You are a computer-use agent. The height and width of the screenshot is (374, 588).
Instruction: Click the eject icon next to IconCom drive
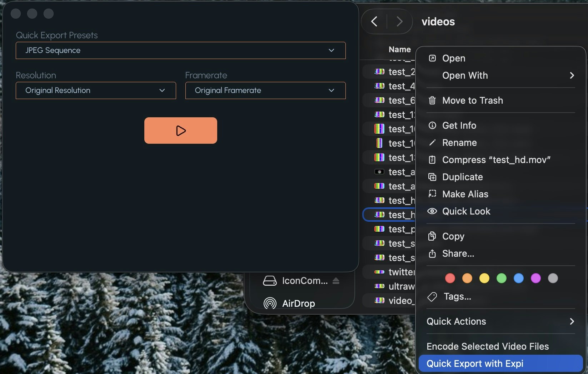(336, 281)
